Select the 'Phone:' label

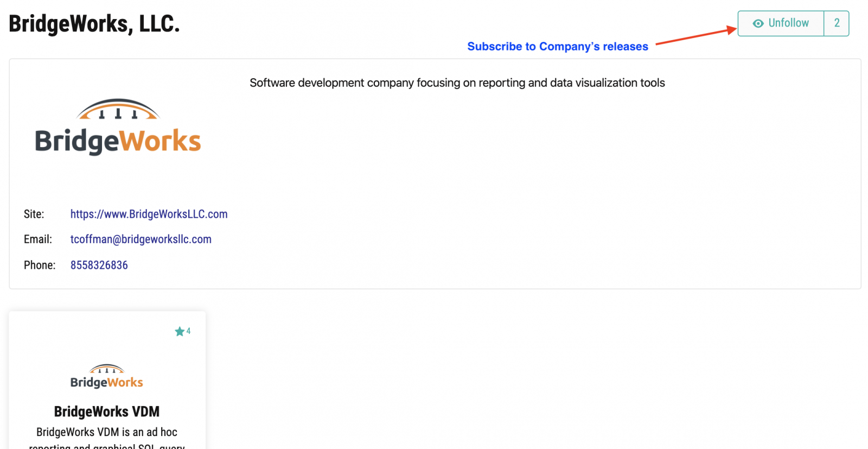tap(40, 265)
